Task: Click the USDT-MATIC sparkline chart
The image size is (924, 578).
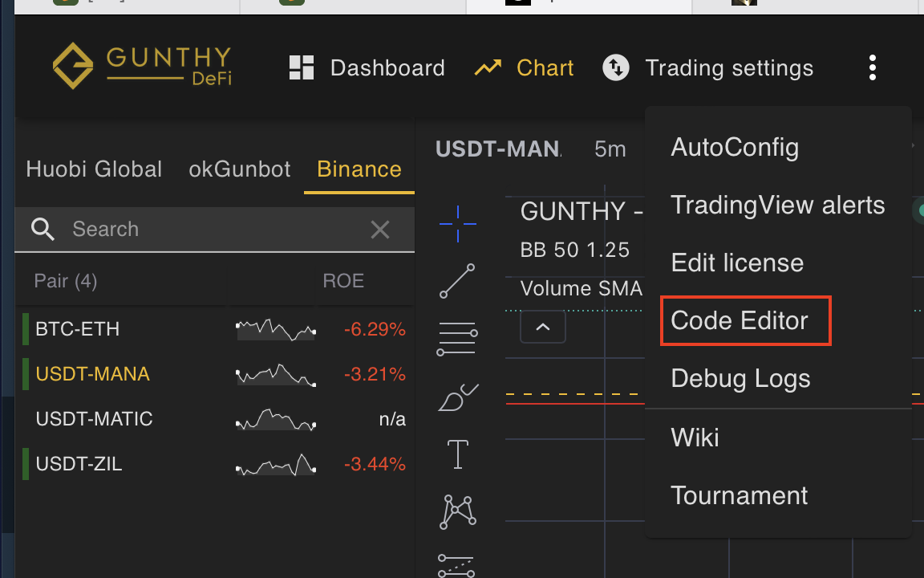Action: [x=276, y=419]
